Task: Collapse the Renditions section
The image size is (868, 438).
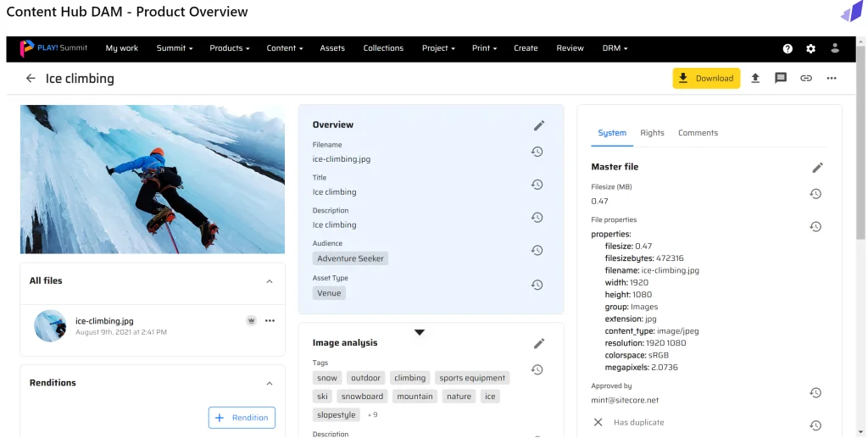Action: pos(270,383)
